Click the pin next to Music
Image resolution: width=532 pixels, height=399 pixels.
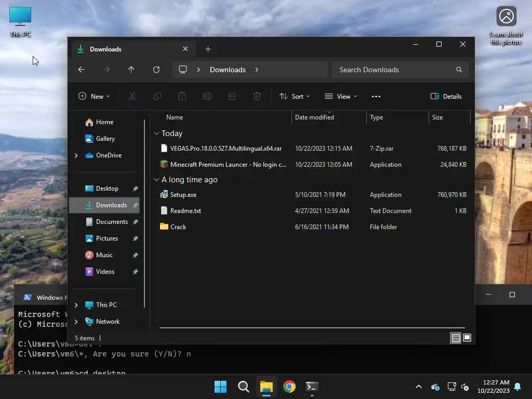point(136,255)
